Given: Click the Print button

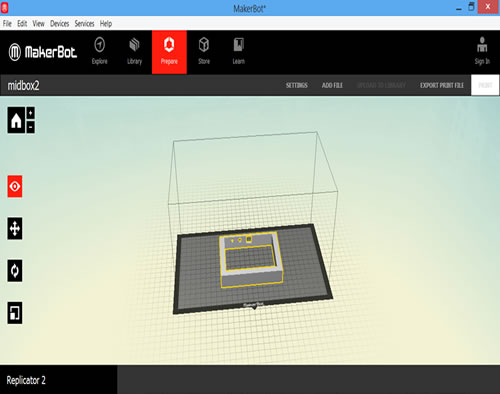Looking at the screenshot, I should pos(485,85).
